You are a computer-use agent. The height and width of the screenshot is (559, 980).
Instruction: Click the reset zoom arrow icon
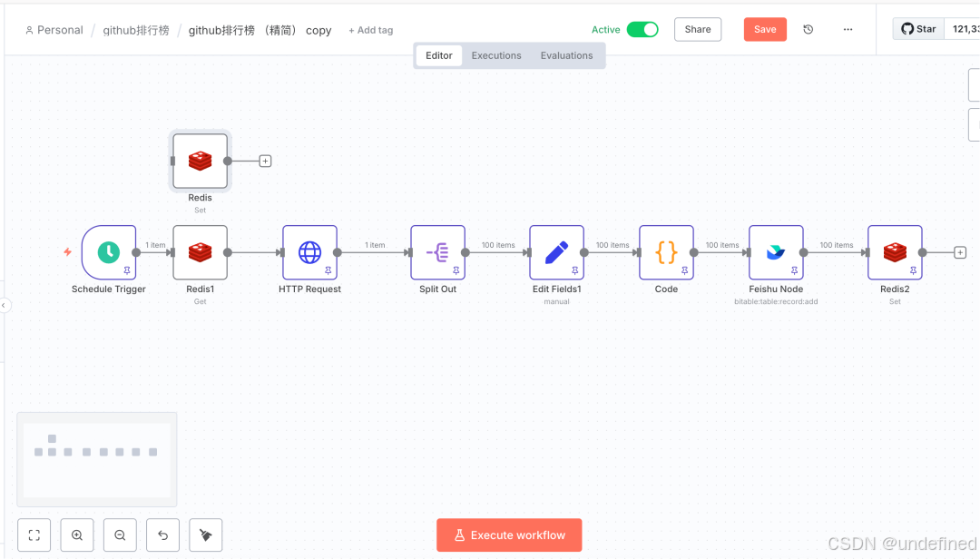click(x=162, y=535)
